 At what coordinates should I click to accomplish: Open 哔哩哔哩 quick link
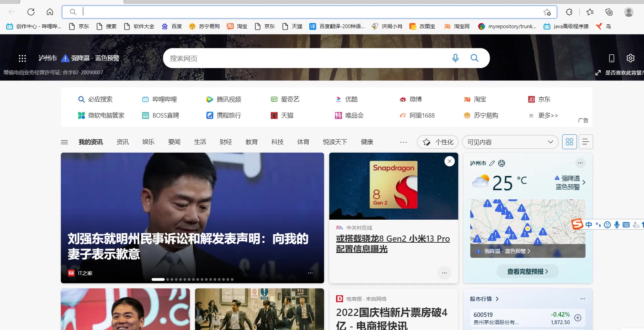pos(160,99)
